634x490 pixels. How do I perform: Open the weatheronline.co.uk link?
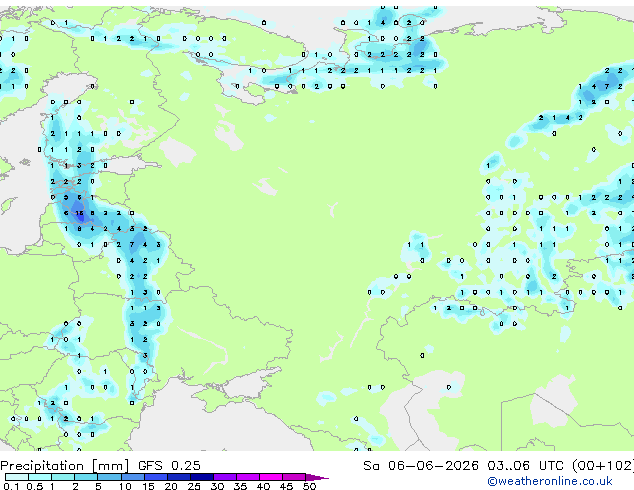[550, 481]
